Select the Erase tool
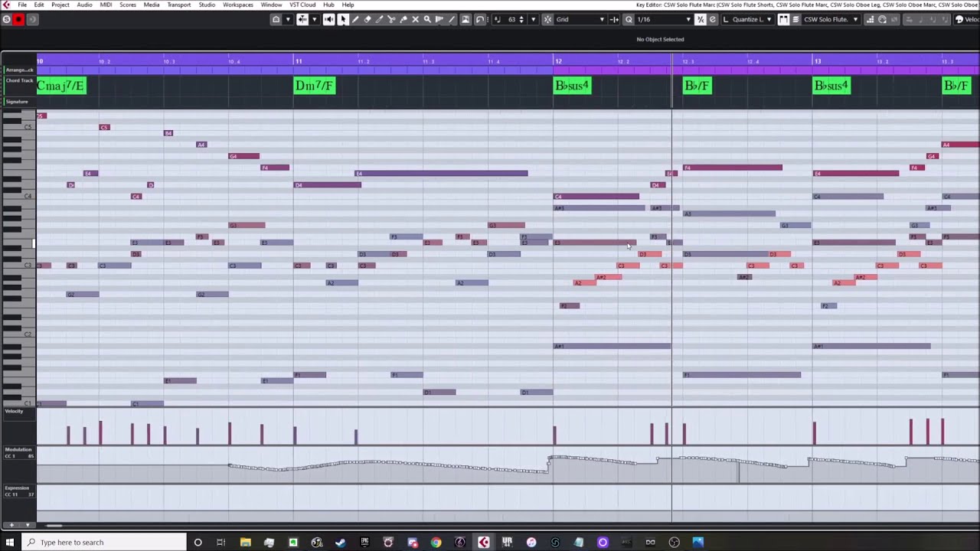Screen dimensions: 980x551 click(x=367, y=19)
